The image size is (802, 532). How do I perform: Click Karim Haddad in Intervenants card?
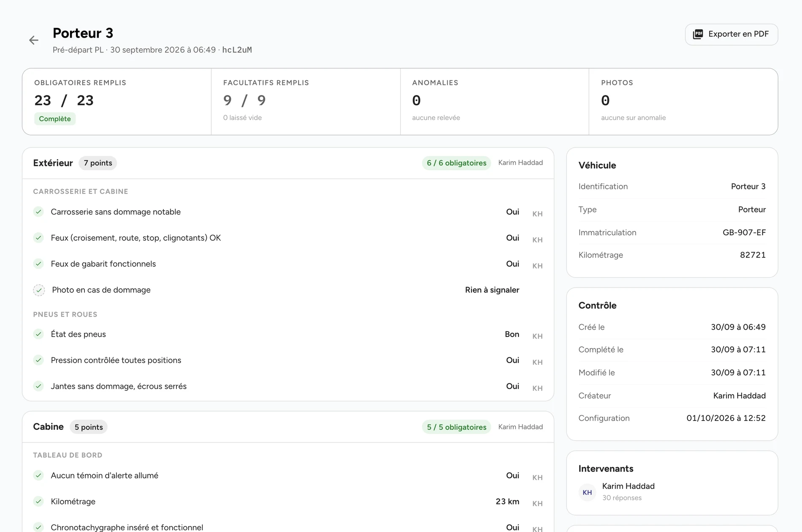(x=629, y=486)
